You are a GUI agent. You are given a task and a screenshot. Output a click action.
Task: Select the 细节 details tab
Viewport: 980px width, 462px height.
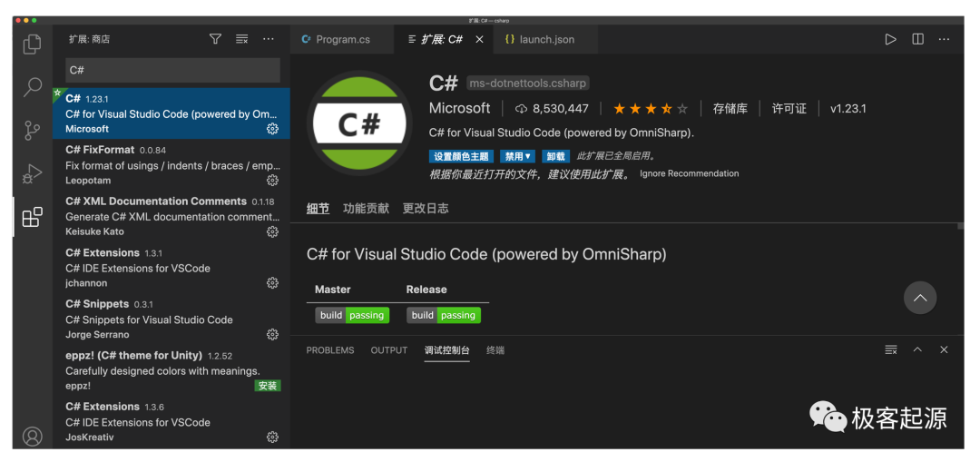[x=318, y=209]
